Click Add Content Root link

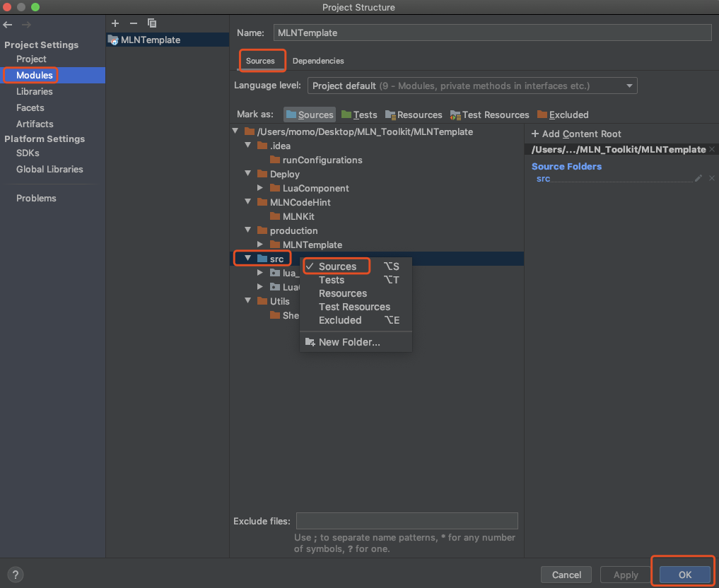pyautogui.click(x=576, y=134)
